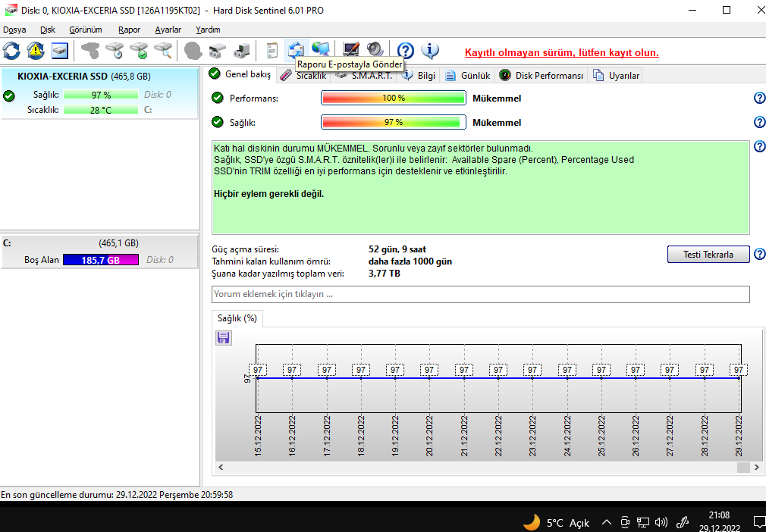Open the Ayarlar menu
766x532 pixels.
168,30
